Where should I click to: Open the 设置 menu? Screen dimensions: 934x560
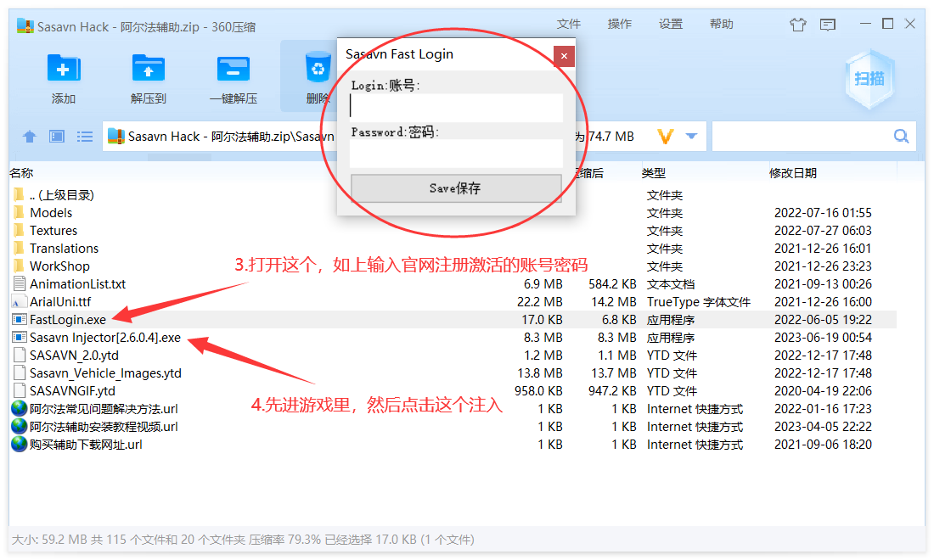[x=671, y=24]
